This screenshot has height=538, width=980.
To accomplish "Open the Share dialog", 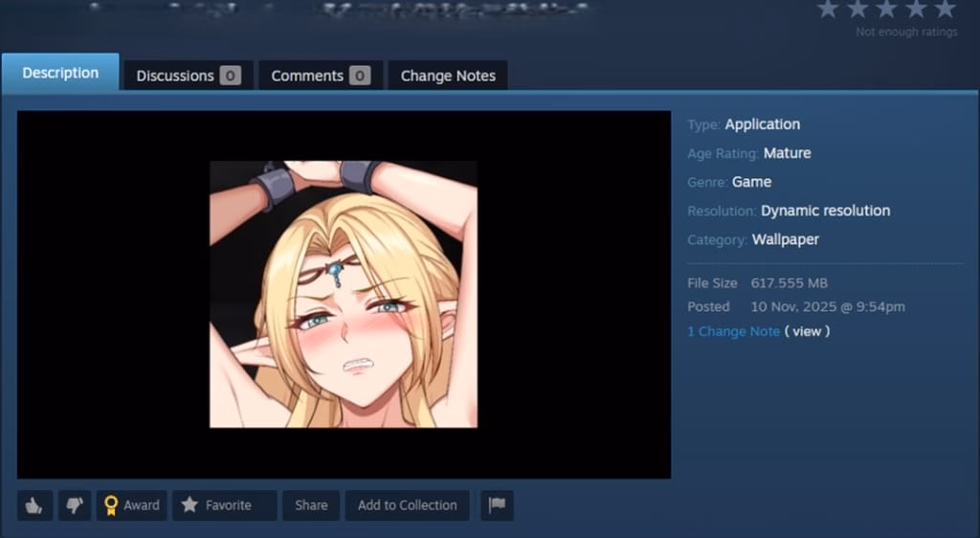I will (x=311, y=505).
